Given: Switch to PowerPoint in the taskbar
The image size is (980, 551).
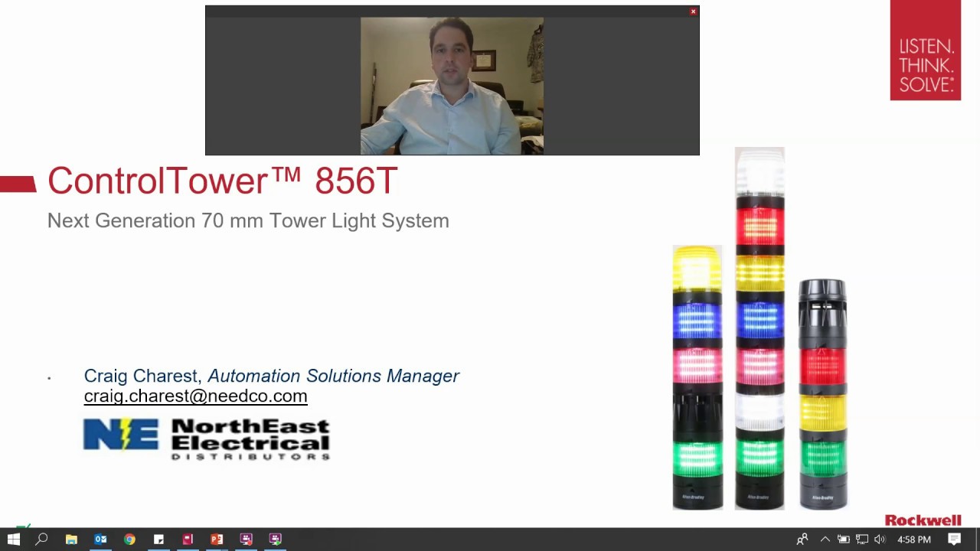Looking at the screenshot, I should [x=217, y=540].
